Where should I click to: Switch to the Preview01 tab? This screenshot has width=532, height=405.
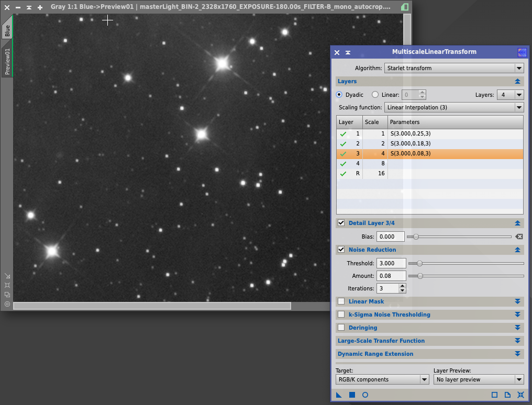tap(7, 59)
